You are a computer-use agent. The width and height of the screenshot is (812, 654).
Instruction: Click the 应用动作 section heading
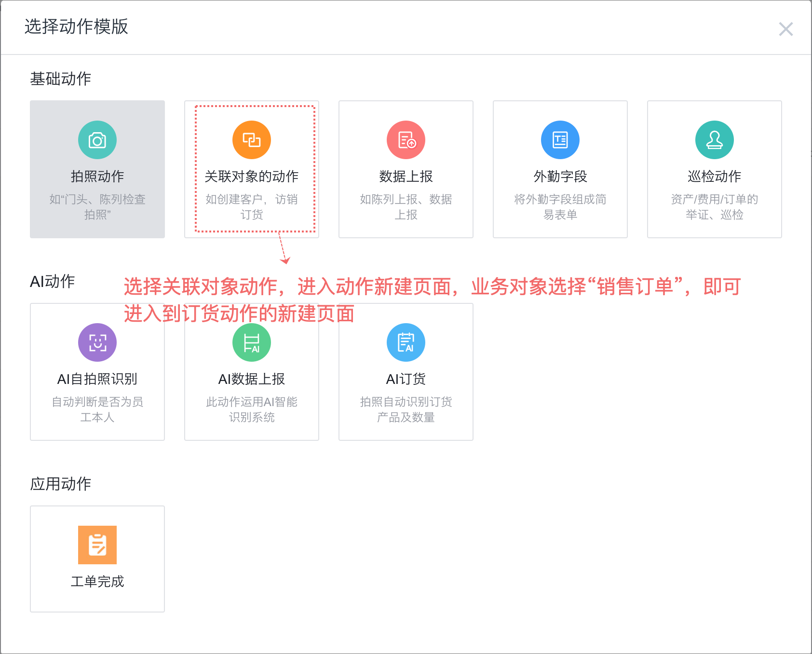[x=61, y=484]
